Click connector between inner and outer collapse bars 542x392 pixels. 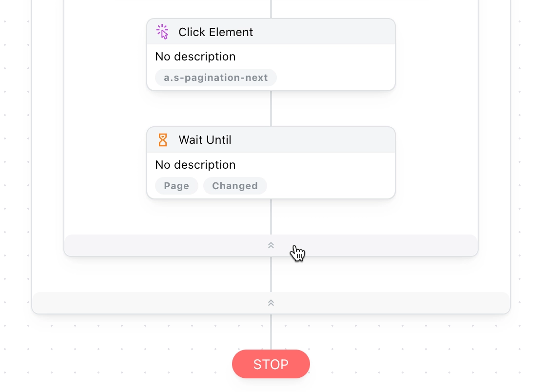click(271, 274)
